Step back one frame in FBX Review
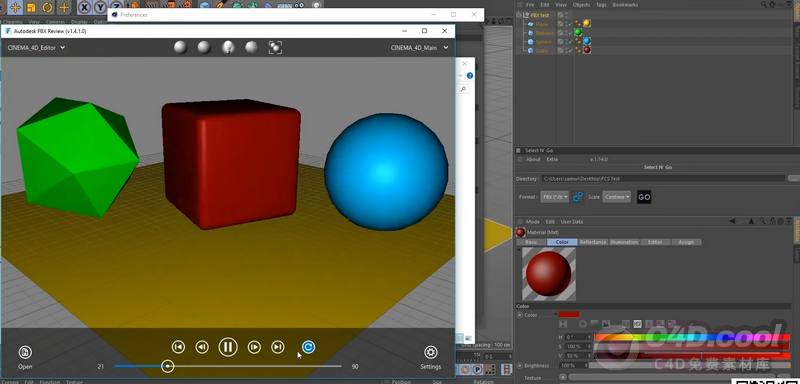The width and height of the screenshot is (800, 384). (x=203, y=347)
